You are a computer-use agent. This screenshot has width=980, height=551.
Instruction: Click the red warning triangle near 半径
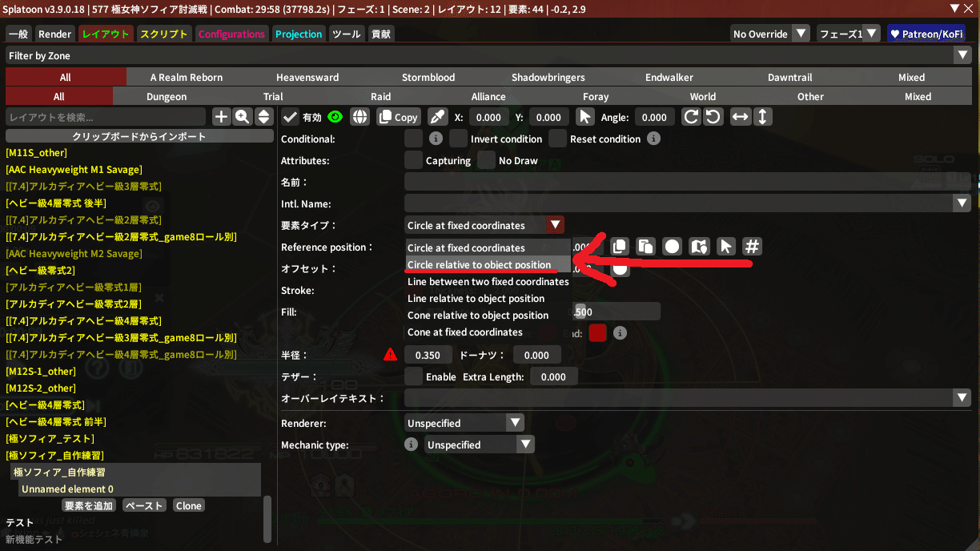tap(391, 355)
